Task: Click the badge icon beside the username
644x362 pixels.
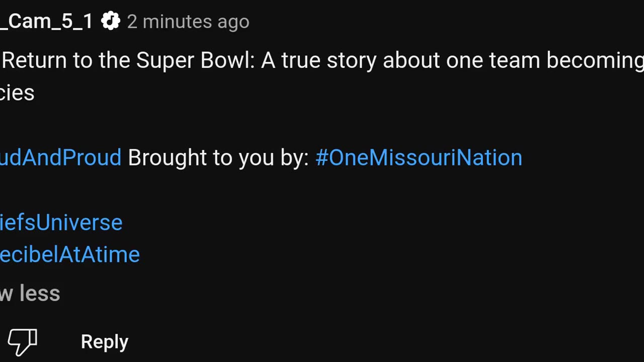Action: (x=111, y=21)
